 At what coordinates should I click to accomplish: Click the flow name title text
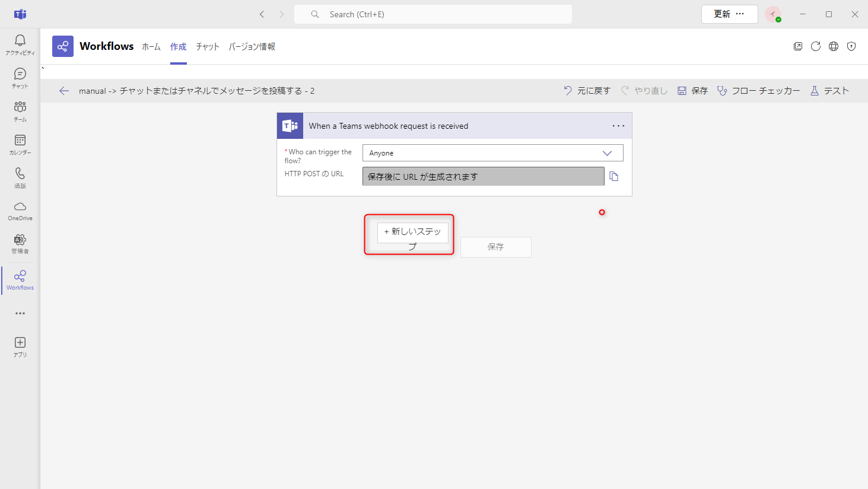pos(196,91)
